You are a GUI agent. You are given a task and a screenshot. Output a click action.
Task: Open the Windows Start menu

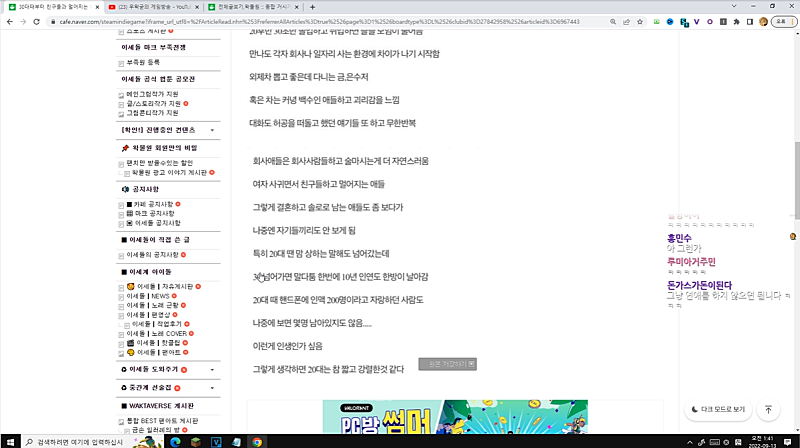click(x=10, y=441)
